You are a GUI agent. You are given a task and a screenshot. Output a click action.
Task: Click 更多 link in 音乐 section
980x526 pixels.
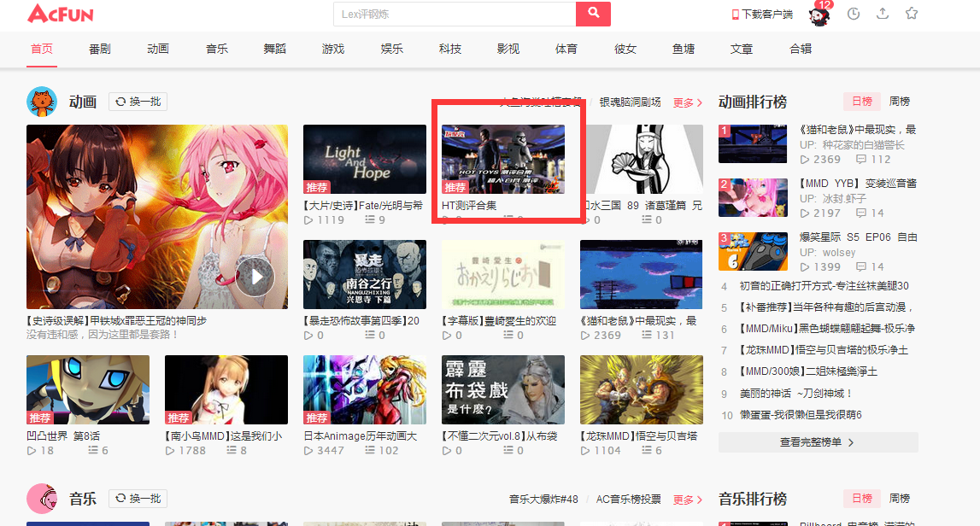coord(688,500)
